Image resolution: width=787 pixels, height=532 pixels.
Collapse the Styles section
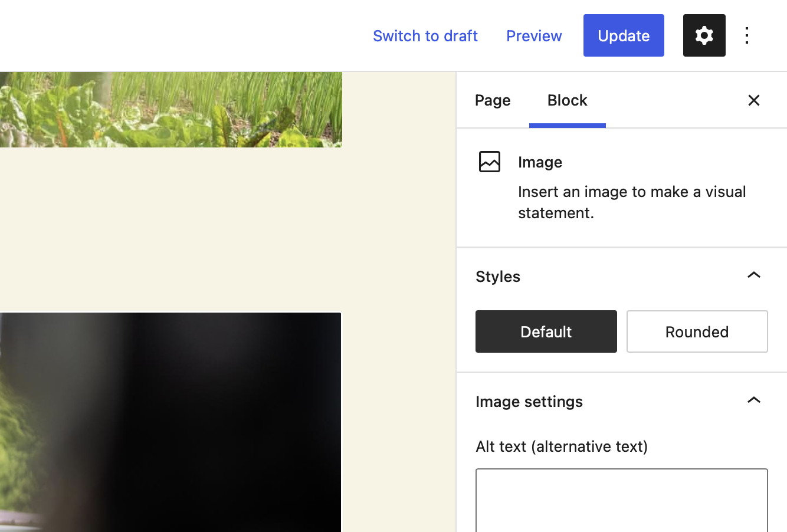pyautogui.click(x=753, y=275)
